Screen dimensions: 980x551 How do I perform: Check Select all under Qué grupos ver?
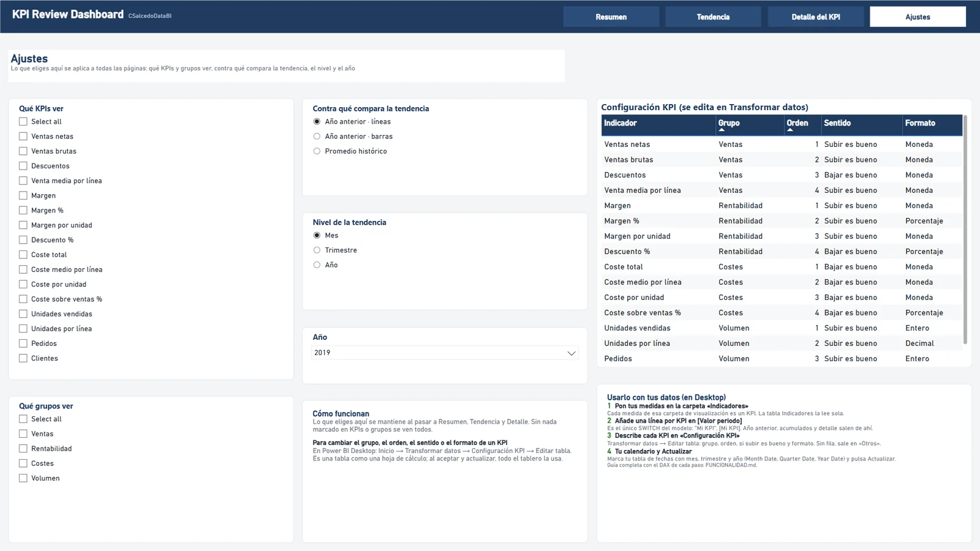point(23,419)
